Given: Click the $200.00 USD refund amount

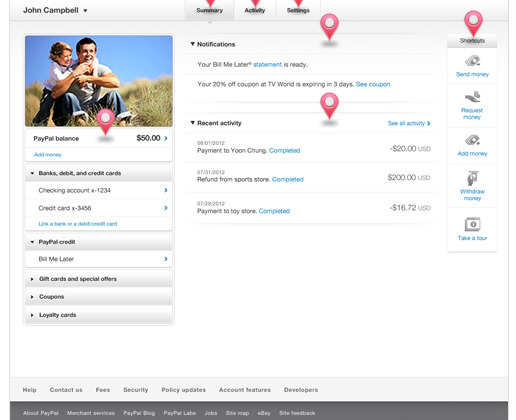Looking at the screenshot, I should pyautogui.click(x=409, y=177).
